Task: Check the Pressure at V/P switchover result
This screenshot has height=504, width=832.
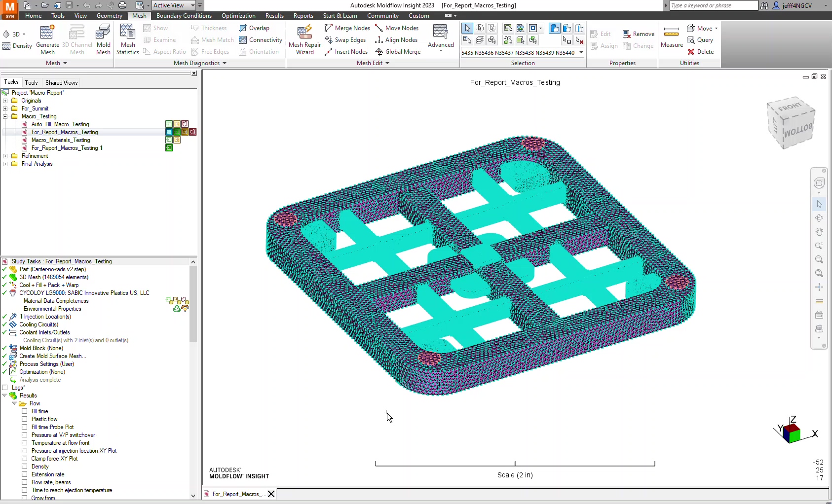Action: point(25,435)
